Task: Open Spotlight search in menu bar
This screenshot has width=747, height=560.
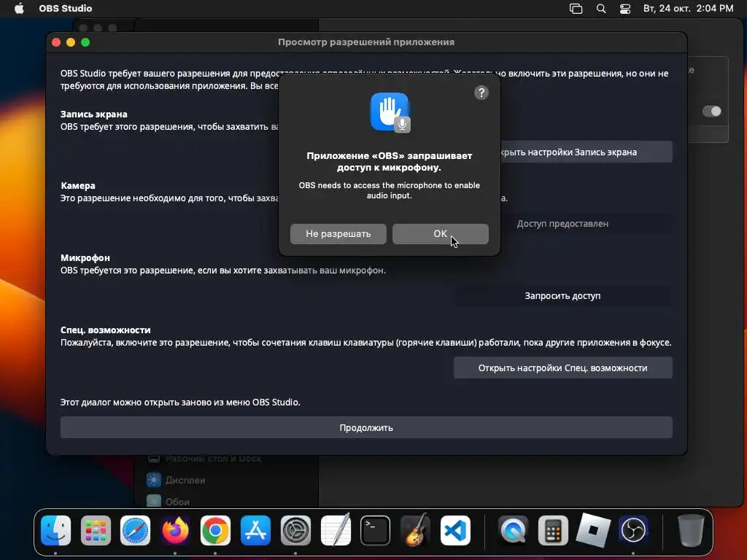Action: pyautogui.click(x=601, y=9)
